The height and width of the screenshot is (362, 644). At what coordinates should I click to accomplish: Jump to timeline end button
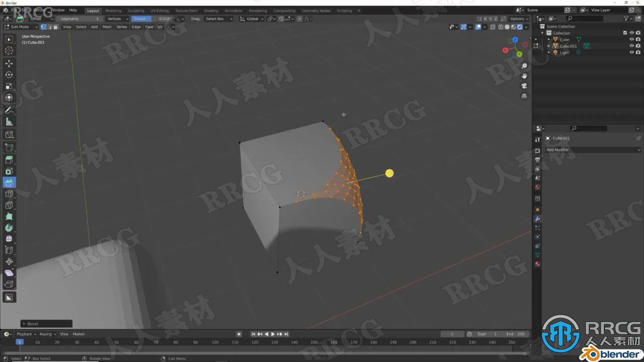[286, 334]
